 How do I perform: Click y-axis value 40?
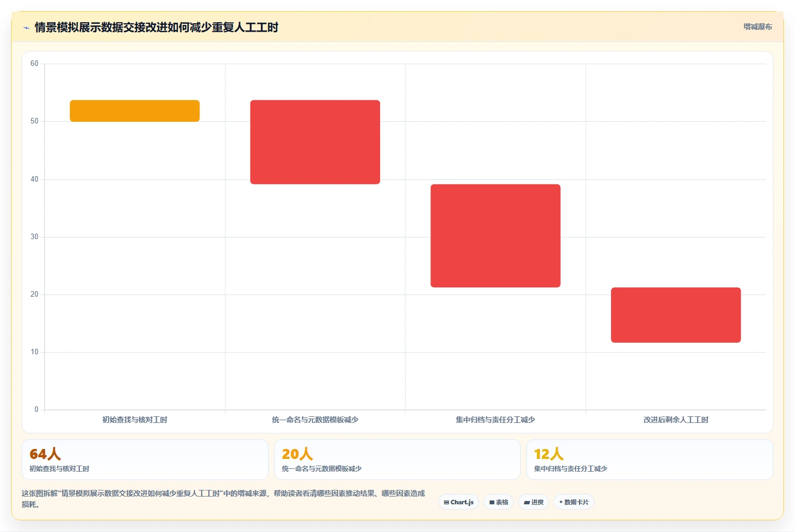(34, 179)
